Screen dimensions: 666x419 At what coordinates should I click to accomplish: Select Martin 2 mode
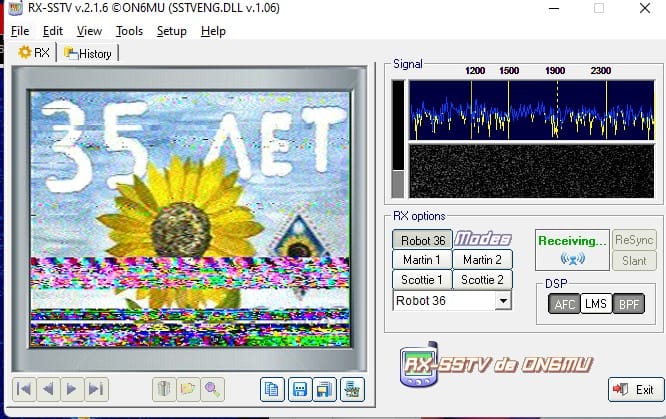coord(483,260)
